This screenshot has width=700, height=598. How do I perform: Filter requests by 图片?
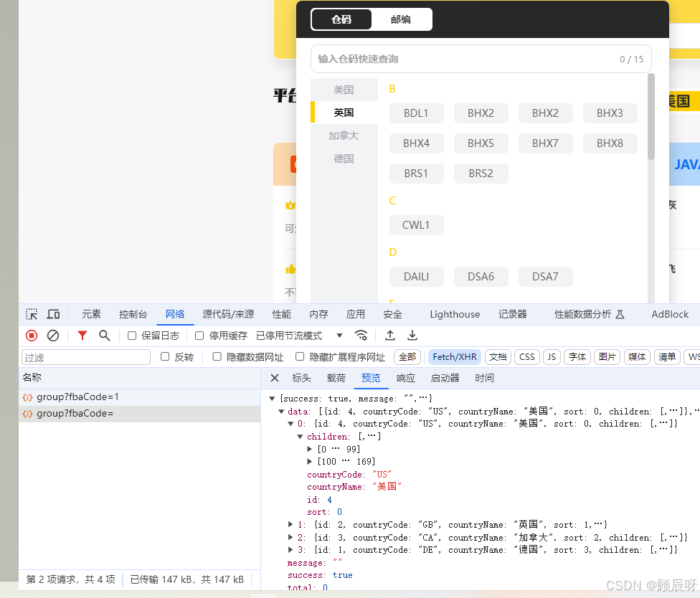coord(607,357)
